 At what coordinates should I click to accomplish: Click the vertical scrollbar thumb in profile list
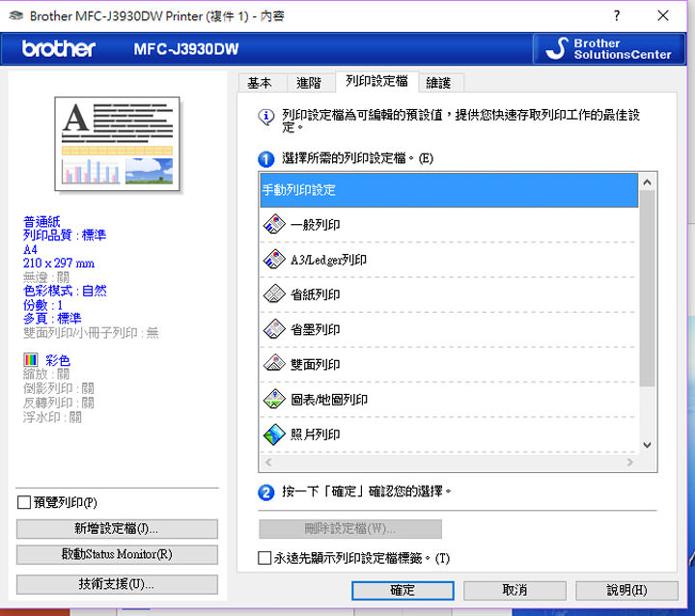click(647, 289)
